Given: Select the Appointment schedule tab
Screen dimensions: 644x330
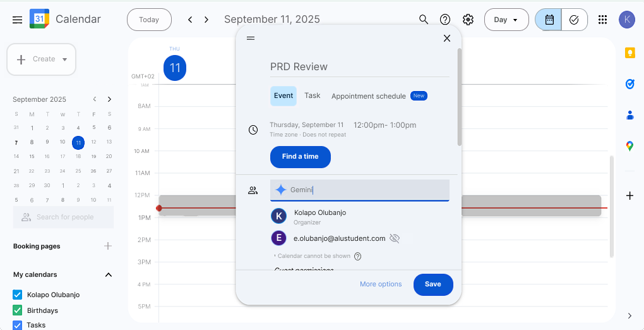Looking at the screenshot, I should (x=369, y=96).
